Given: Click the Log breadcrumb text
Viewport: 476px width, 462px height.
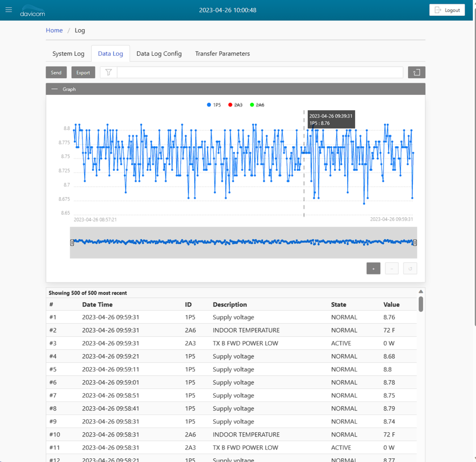Looking at the screenshot, I should pyautogui.click(x=80, y=30).
